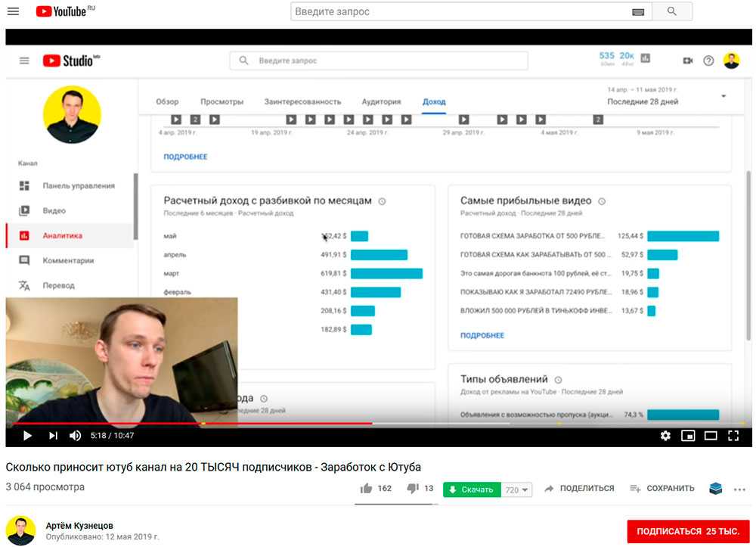Open the Studio help question icon

[708, 61]
